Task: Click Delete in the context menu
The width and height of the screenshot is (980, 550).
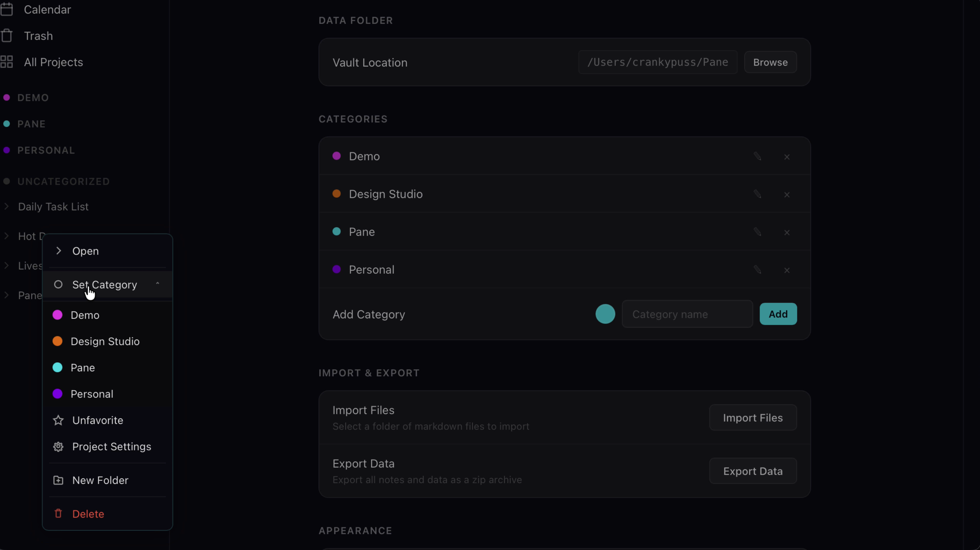Action: click(x=107, y=514)
